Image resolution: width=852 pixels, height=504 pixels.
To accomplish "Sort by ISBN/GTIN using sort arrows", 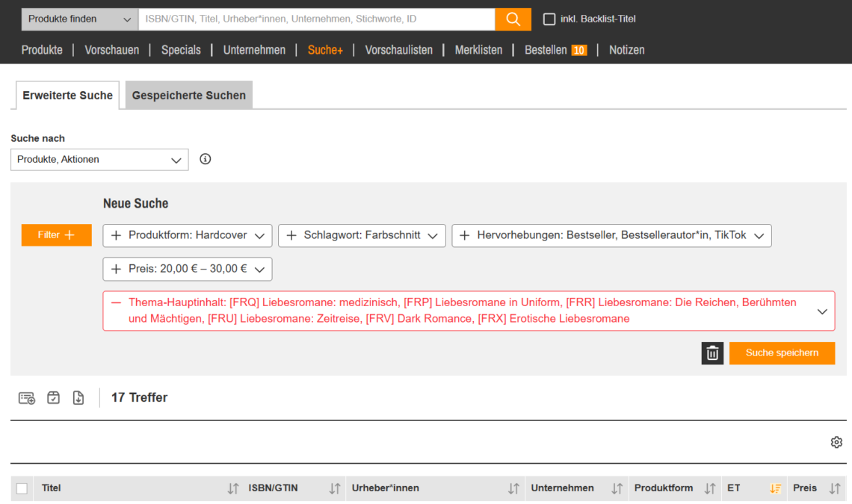I will [335, 488].
